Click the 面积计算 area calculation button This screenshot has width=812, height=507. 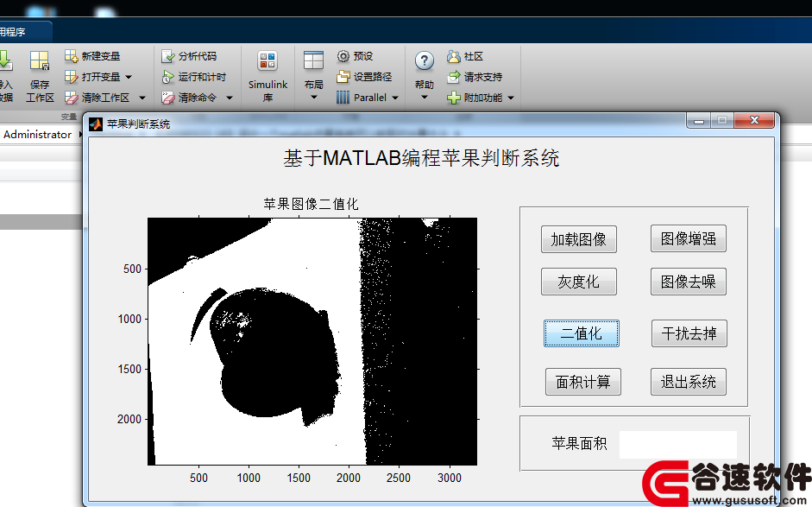pyautogui.click(x=583, y=382)
